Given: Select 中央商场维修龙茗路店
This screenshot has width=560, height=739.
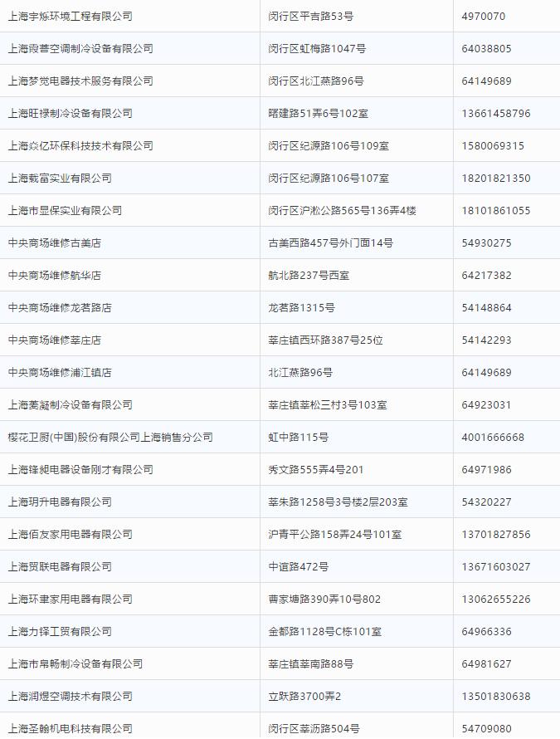Looking at the screenshot, I should coord(60,308).
